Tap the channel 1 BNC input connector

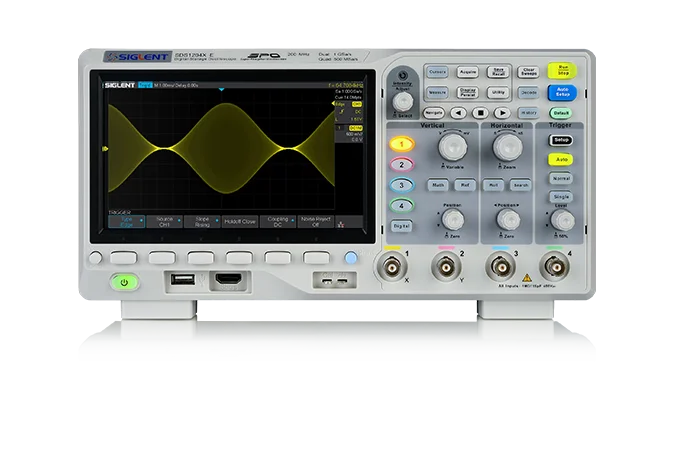pos(392,268)
